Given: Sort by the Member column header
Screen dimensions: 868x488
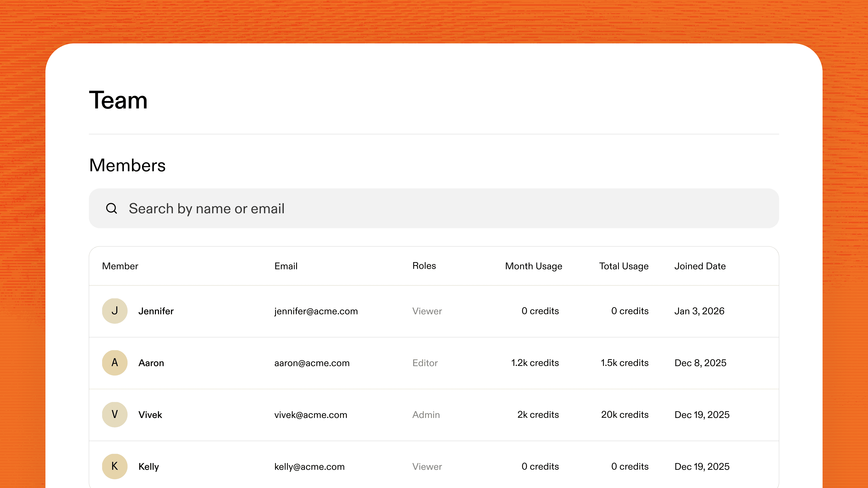Looking at the screenshot, I should [120, 266].
